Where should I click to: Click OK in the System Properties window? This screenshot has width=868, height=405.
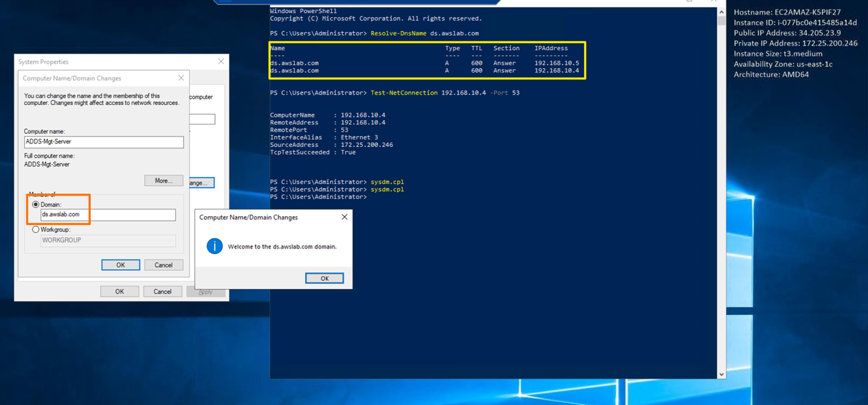[120, 291]
